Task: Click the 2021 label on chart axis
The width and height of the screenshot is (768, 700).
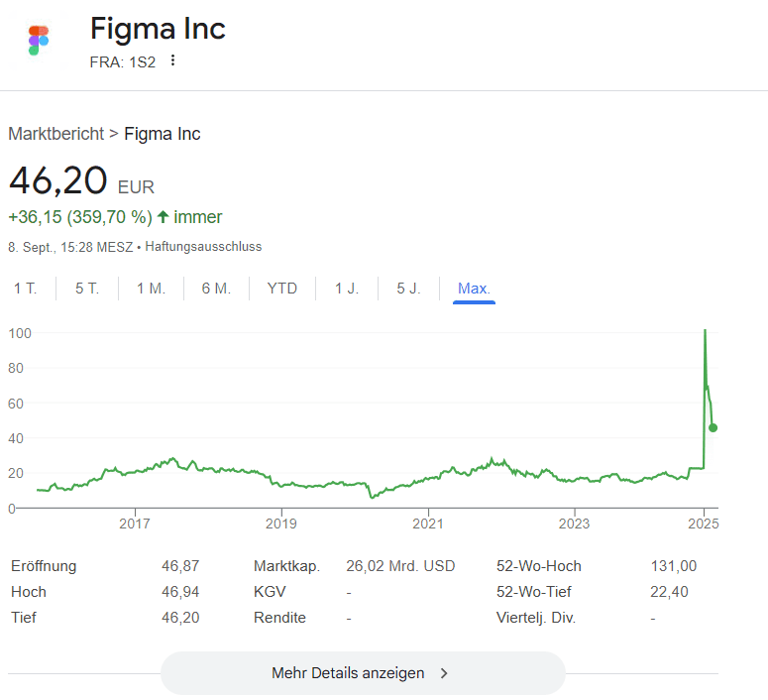Action: [427, 524]
